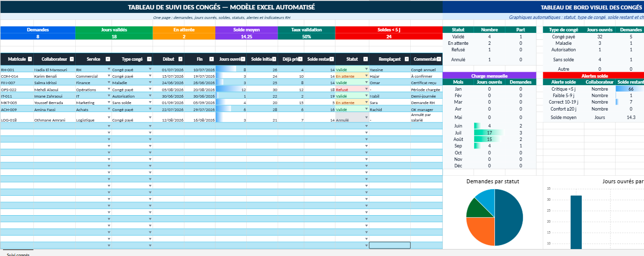644x256 pixels.
Task: Select the Alertes solde section header
Action: (x=594, y=75)
